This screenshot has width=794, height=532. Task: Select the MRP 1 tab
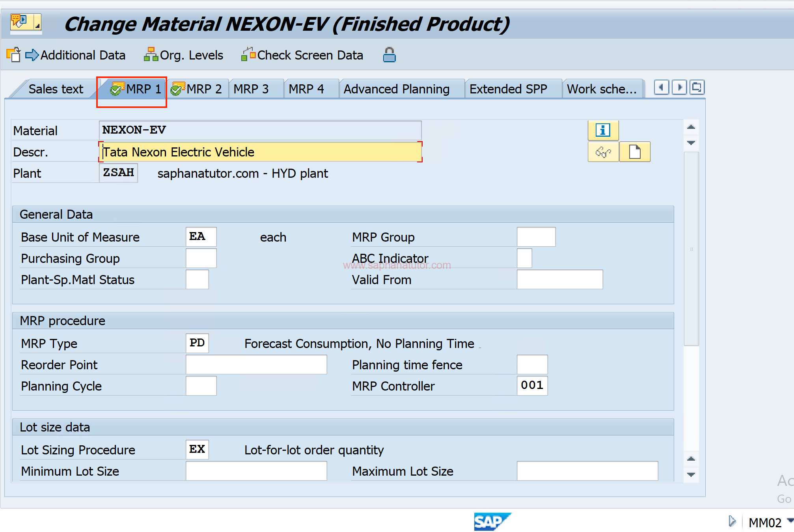(136, 89)
